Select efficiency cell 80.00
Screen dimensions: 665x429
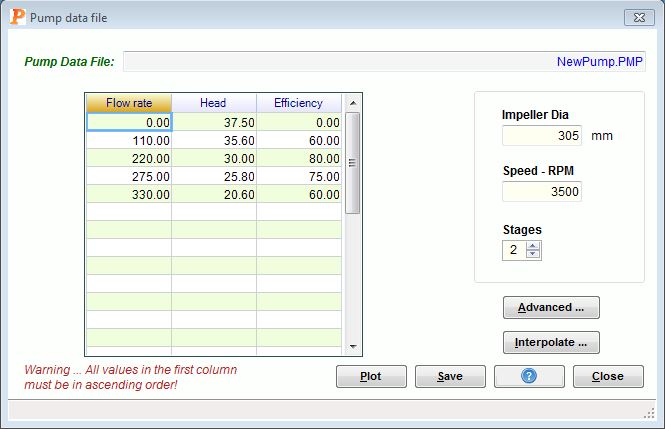click(x=299, y=158)
